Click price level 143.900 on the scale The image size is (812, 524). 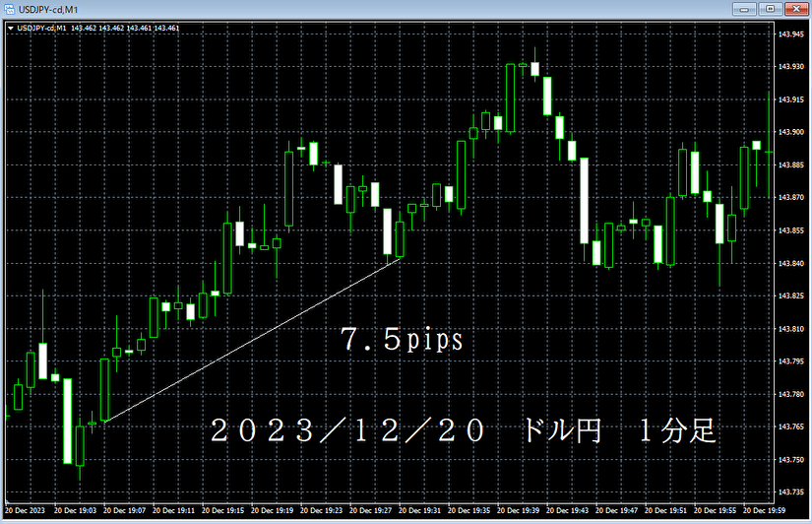pyautogui.click(x=791, y=132)
